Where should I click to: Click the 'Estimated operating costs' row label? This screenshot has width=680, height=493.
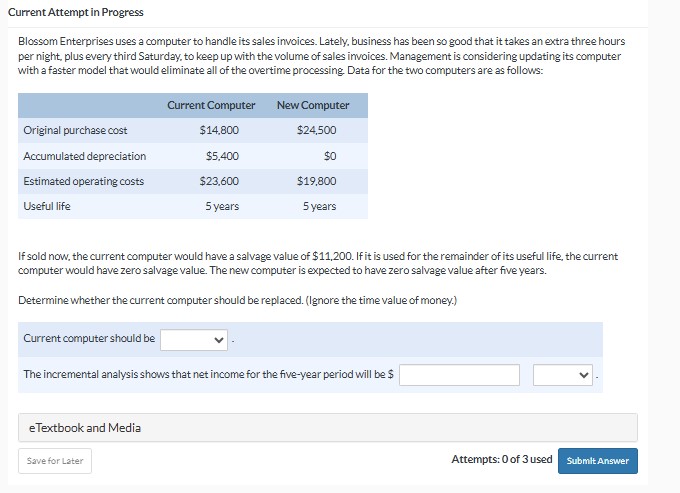coord(83,181)
